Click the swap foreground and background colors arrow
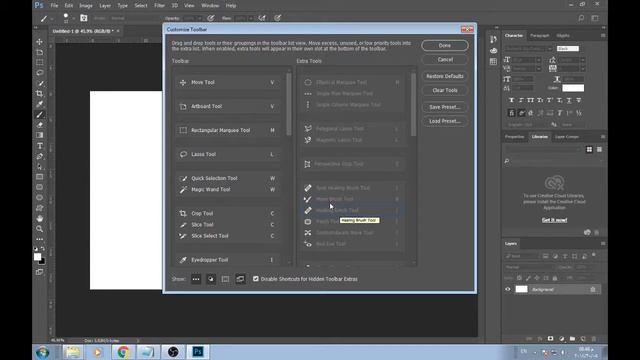 43,248
